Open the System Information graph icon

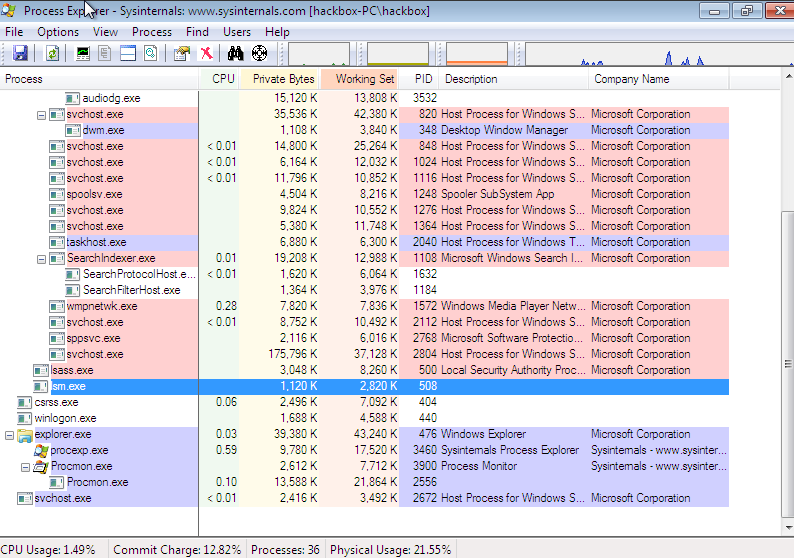(83, 53)
